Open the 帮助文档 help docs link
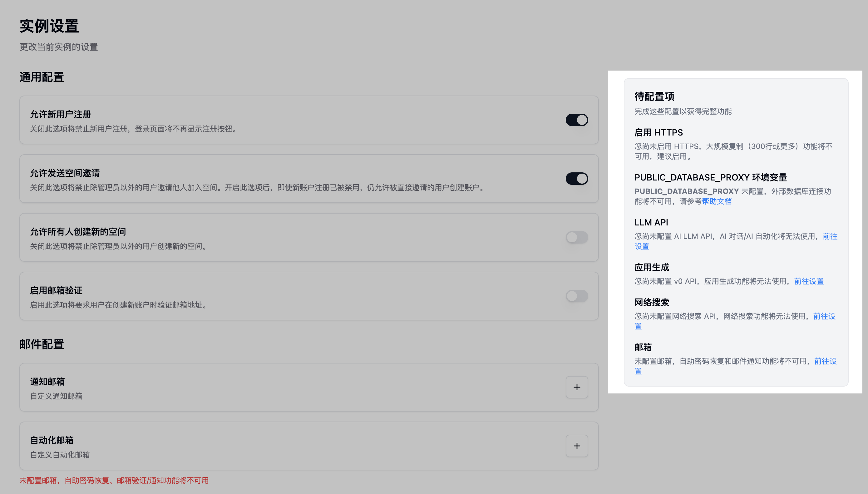The height and width of the screenshot is (494, 868). pos(716,201)
